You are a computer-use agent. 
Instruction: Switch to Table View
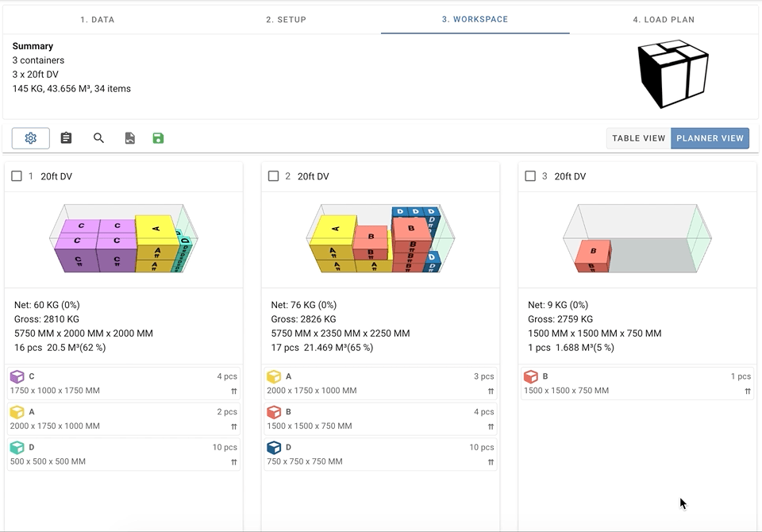[x=638, y=138]
